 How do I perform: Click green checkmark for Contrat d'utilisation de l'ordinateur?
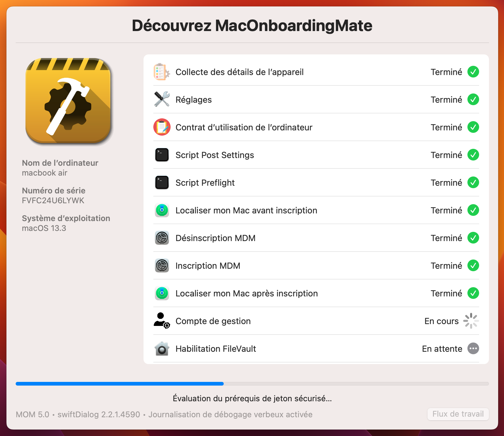tap(473, 127)
